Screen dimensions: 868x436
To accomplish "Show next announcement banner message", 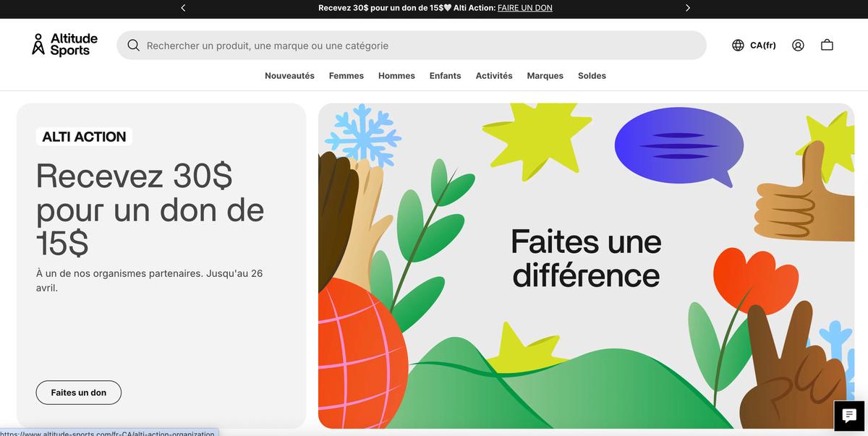I will 687,8.
